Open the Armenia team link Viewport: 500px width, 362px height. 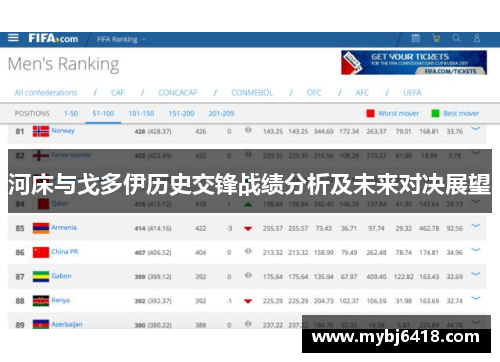[64, 227]
